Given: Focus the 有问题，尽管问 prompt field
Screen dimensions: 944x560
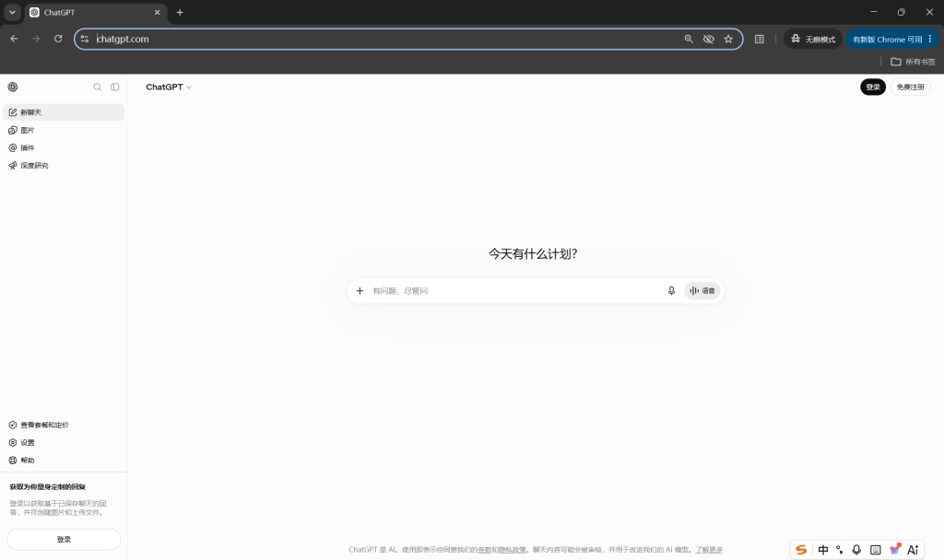Looking at the screenshot, I should coord(514,290).
